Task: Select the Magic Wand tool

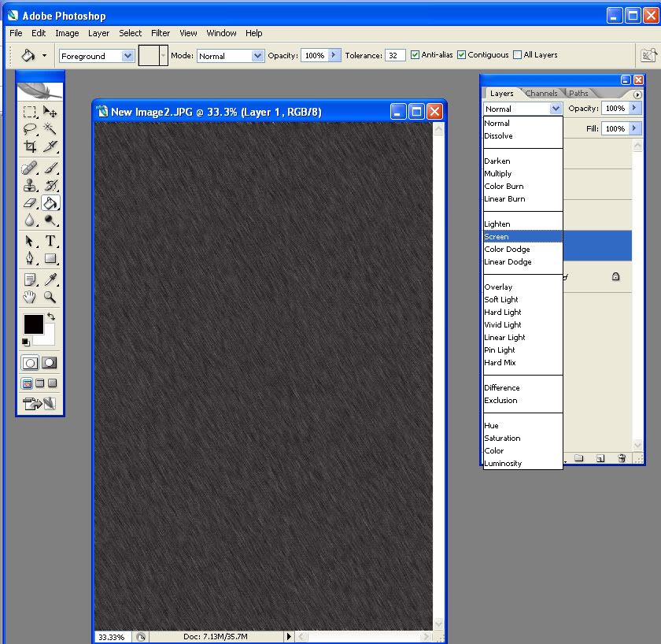Action: pyautogui.click(x=50, y=129)
